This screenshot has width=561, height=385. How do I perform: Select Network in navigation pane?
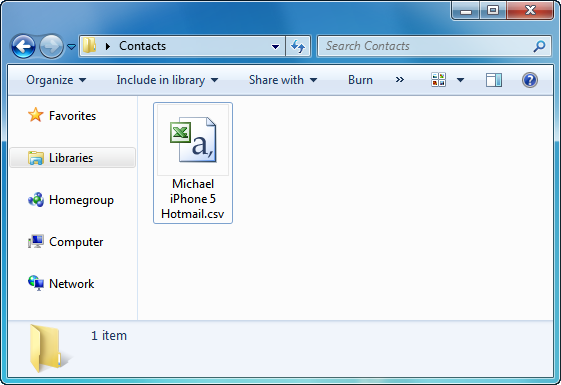pos(72,284)
